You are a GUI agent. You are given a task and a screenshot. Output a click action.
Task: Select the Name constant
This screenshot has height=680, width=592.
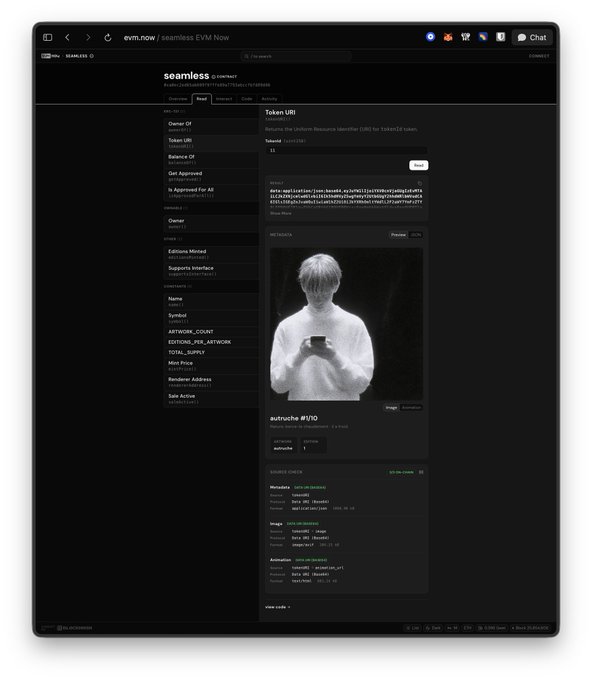[211, 301]
